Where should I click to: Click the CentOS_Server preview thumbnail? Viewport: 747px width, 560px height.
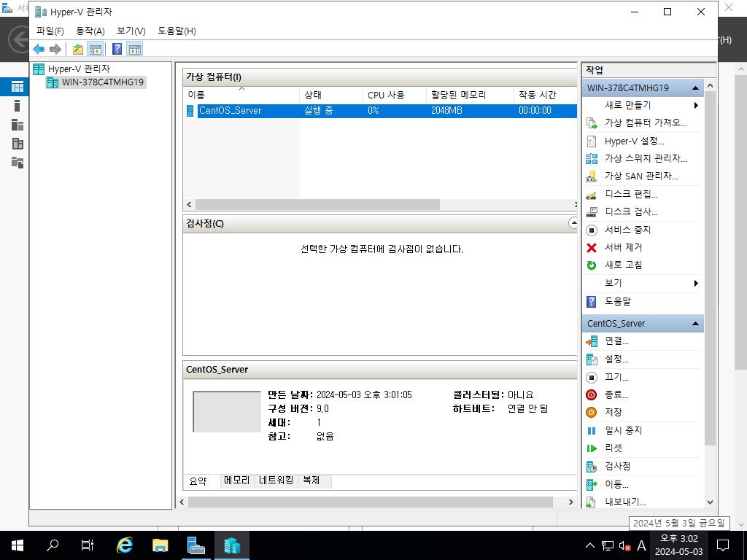tap(227, 411)
